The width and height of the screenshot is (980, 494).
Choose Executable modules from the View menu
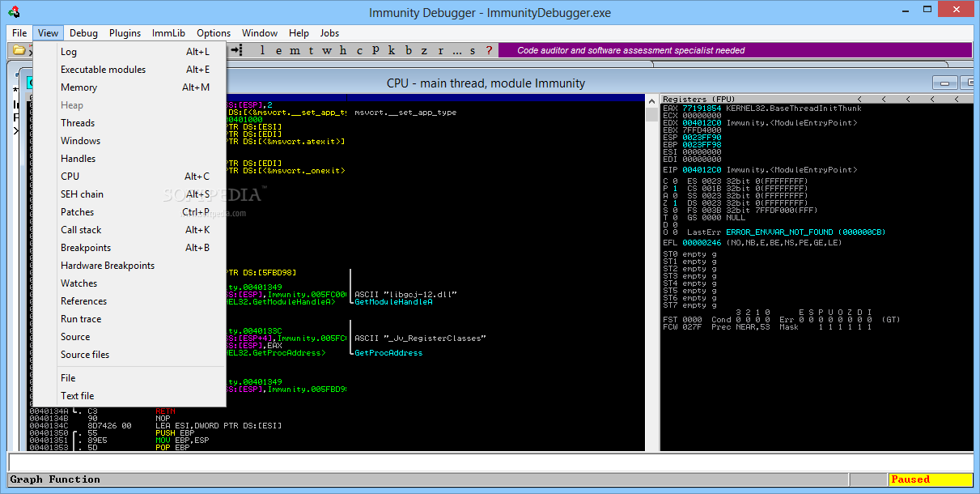click(x=129, y=70)
